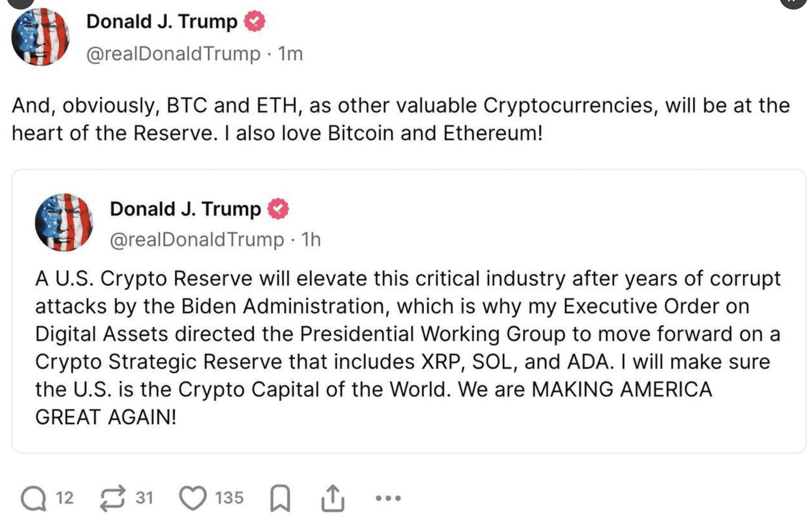
Task: Click the top post's Donald J. Trump name
Action: click(162, 22)
